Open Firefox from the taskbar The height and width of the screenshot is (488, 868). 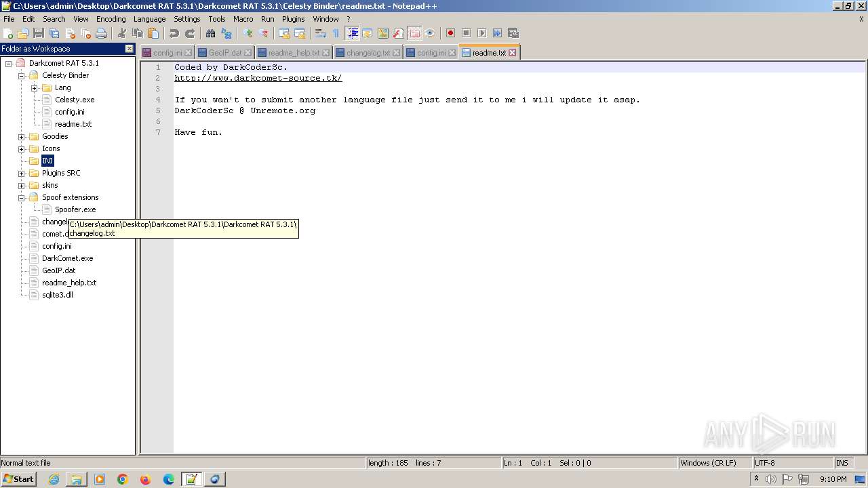[x=146, y=479]
